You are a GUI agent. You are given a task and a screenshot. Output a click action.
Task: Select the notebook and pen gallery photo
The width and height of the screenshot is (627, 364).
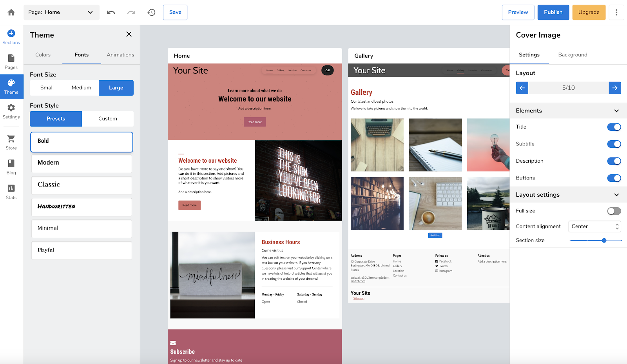(x=435, y=145)
